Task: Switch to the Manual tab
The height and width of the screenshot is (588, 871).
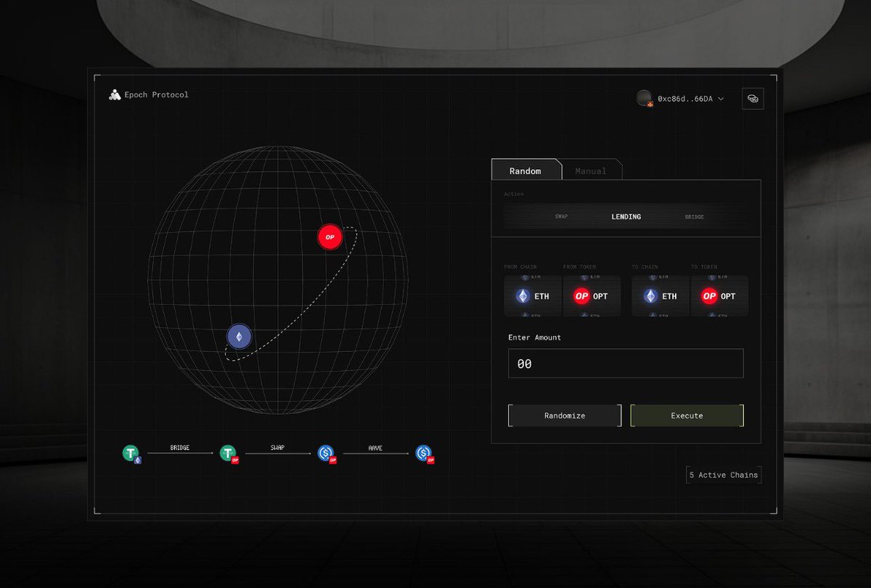Action: (590, 171)
